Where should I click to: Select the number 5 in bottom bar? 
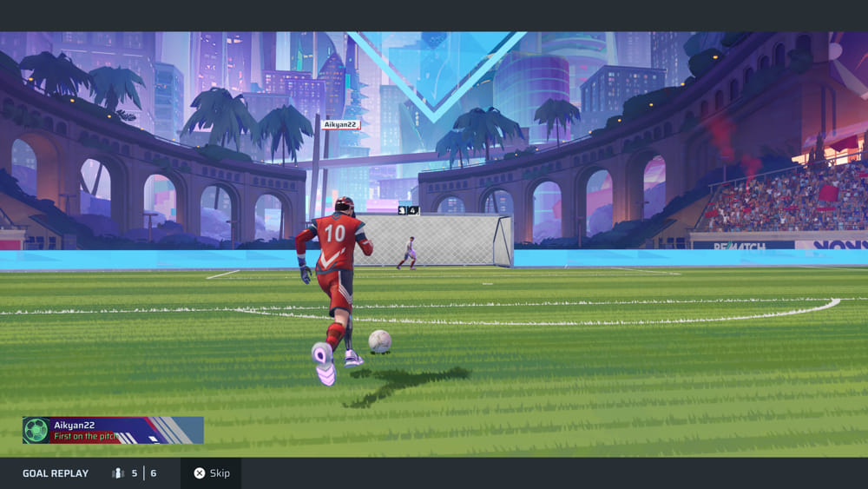pyautogui.click(x=135, y=473)
